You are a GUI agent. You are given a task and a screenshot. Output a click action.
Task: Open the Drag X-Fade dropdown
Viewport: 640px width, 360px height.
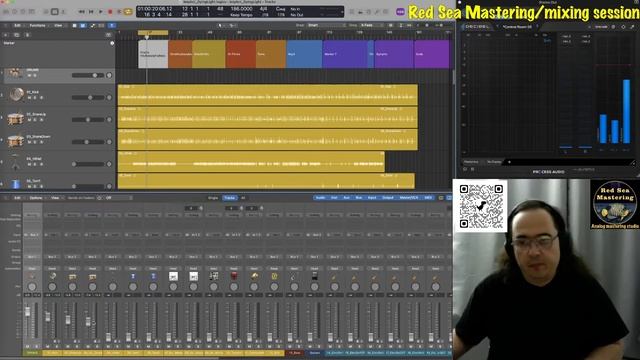371,25
